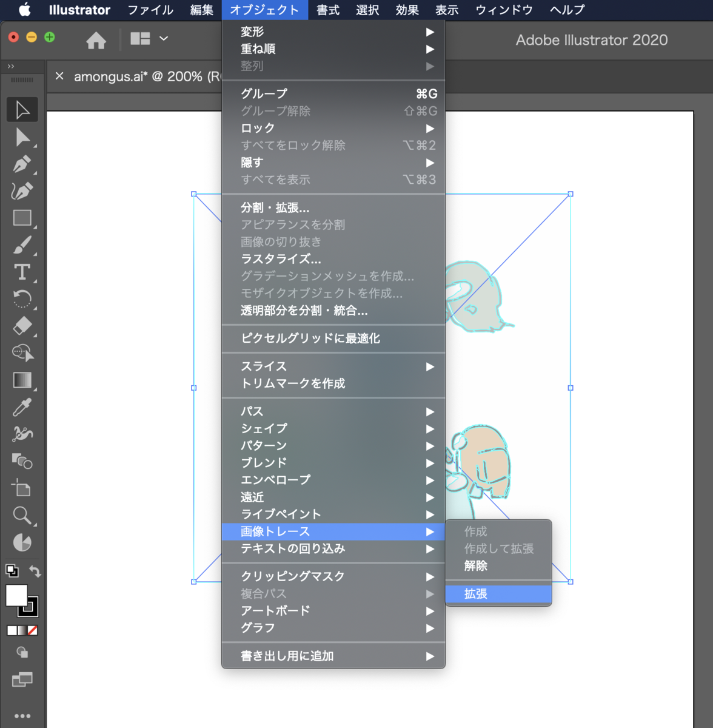The width and height of the screenshot is (713, 728).
Task: Open the ブレンド submenu entry
Action: (x=333, y=463)
